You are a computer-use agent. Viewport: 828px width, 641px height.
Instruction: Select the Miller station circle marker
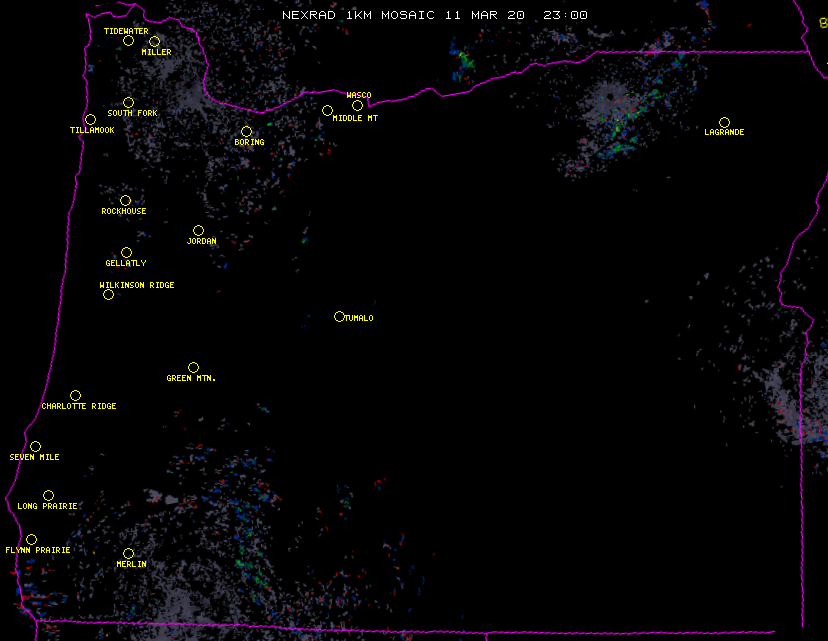point(154,42)
